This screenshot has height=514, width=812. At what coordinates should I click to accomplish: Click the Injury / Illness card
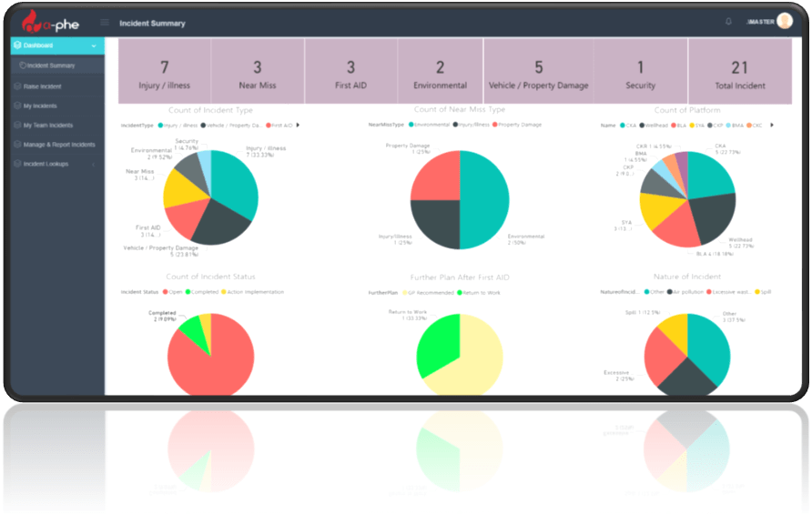coord(165,71)
